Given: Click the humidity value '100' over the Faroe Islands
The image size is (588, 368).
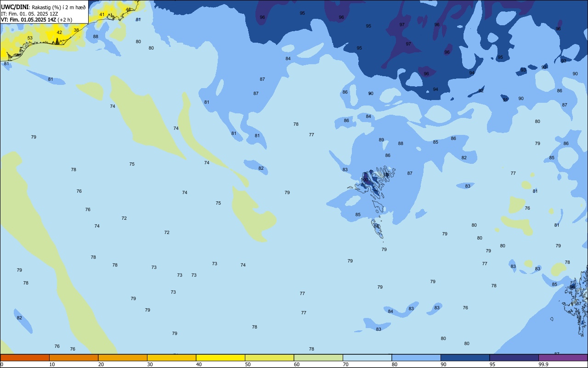Looking at the screenshot, I should pyautogui.click(x=364, y=180).
